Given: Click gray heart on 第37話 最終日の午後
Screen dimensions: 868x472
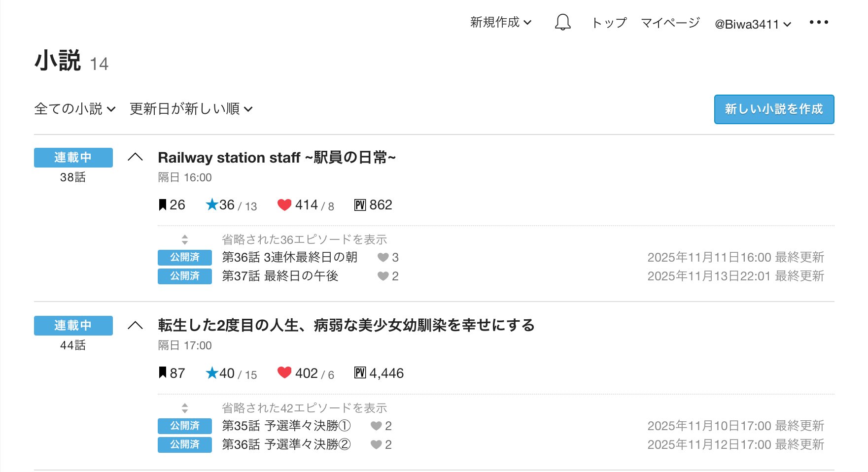Looking at the screenshot, I should (x=383, y=276).
